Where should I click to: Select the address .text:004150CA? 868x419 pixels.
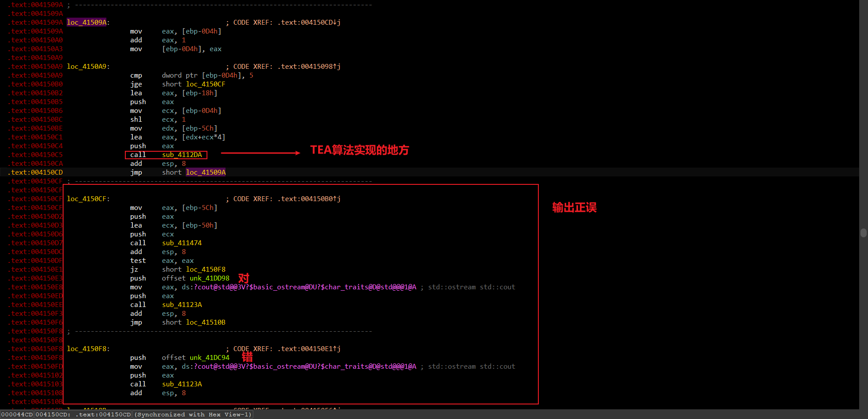[35, 164]
